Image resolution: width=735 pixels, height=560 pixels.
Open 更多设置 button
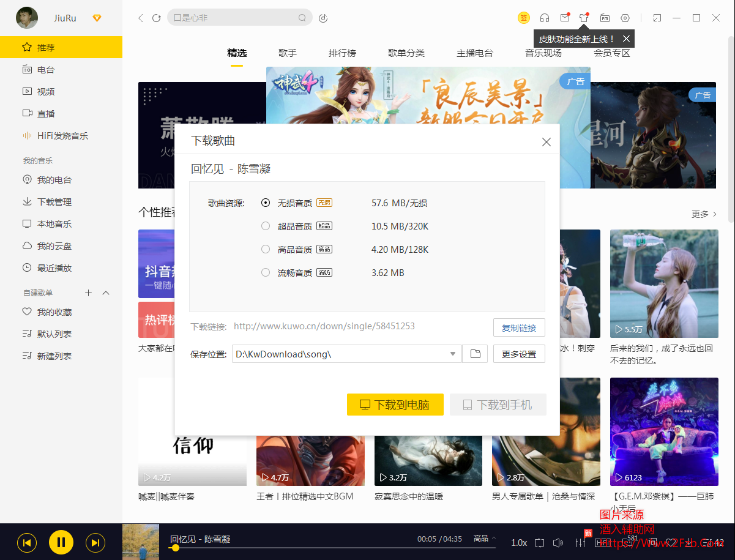click(x=519, y=354)
